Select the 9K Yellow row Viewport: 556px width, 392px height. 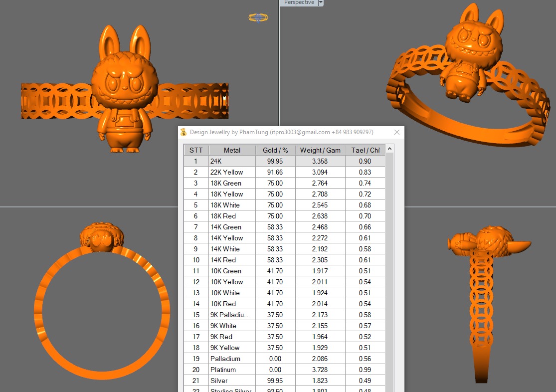click(284, 348)
